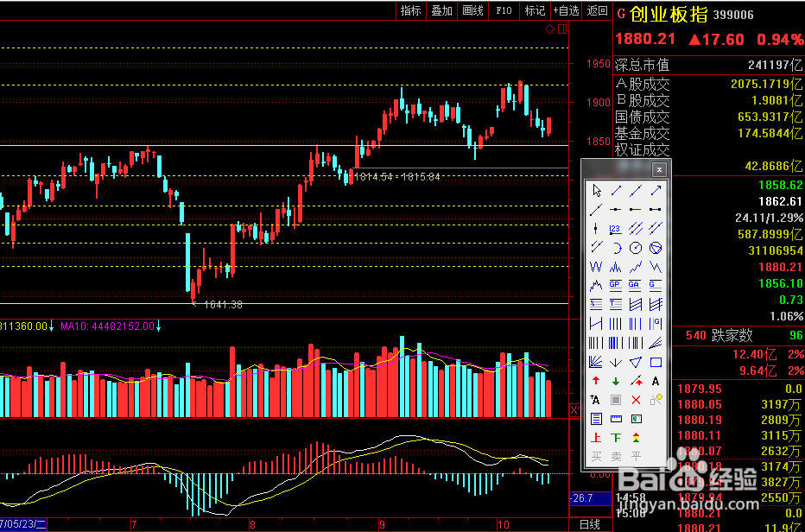Choose the W wave pattern tool

(596, 267)
